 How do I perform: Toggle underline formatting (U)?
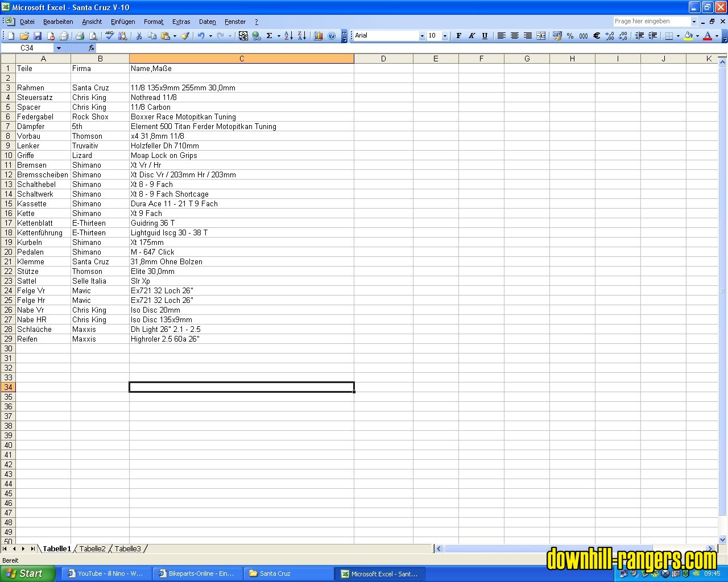(x=485, y=36)
